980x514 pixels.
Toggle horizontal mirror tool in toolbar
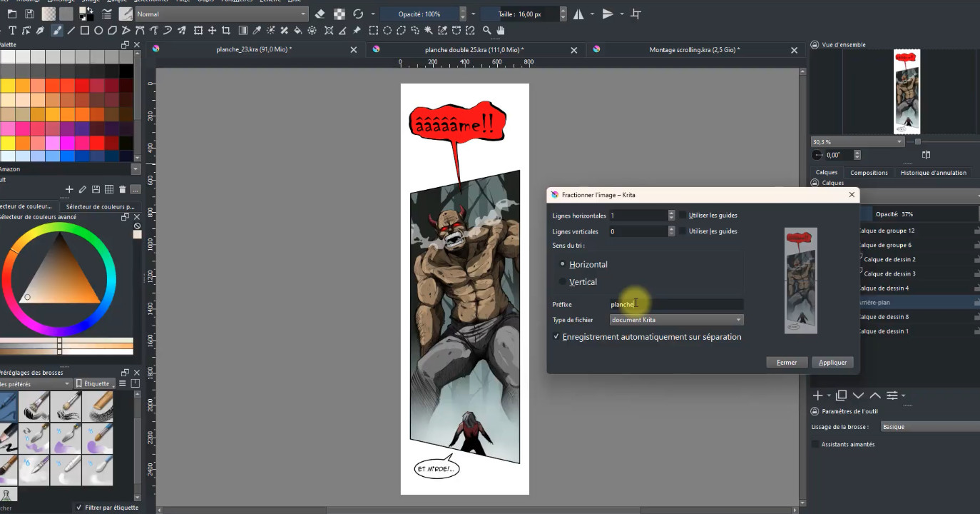click(578, 14)
